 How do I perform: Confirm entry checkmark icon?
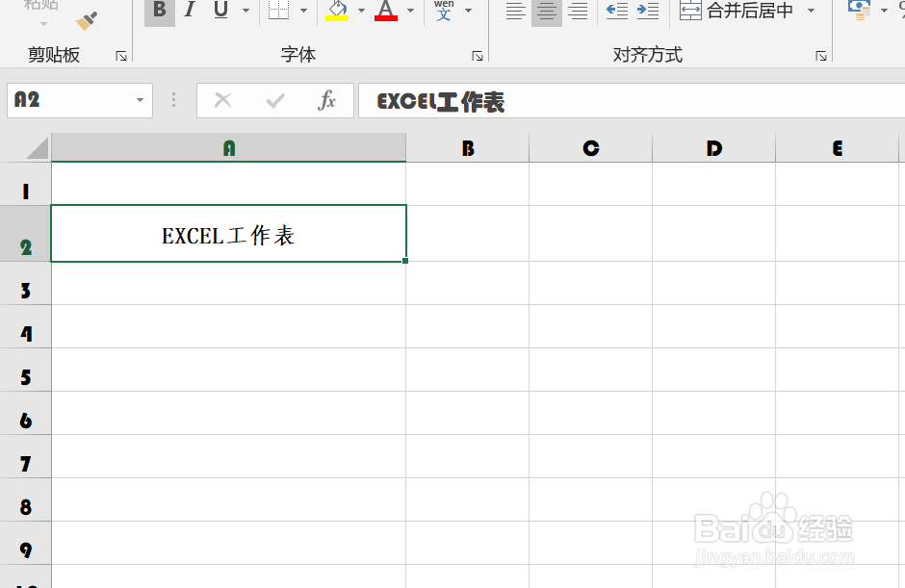point(275,101)
